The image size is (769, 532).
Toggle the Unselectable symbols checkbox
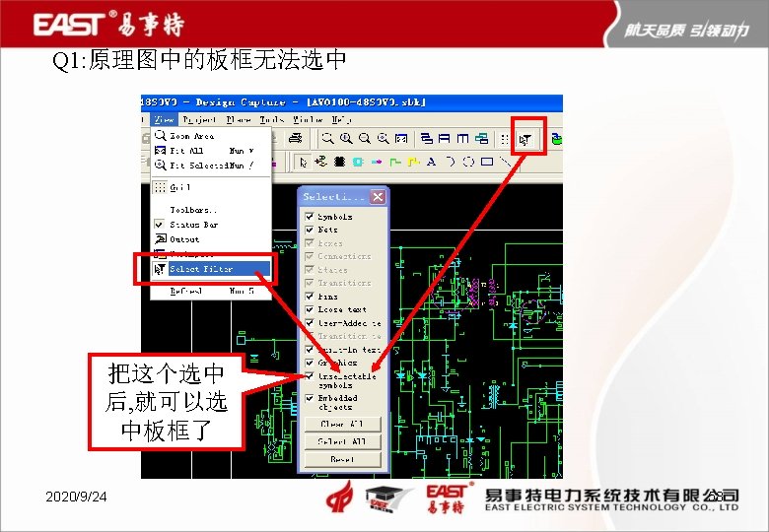click(309, 375)
